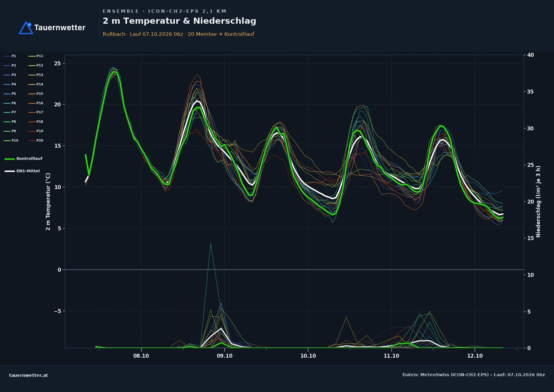Click the 10.10 date axis label
Screen dimensions: 554x392
308,356
